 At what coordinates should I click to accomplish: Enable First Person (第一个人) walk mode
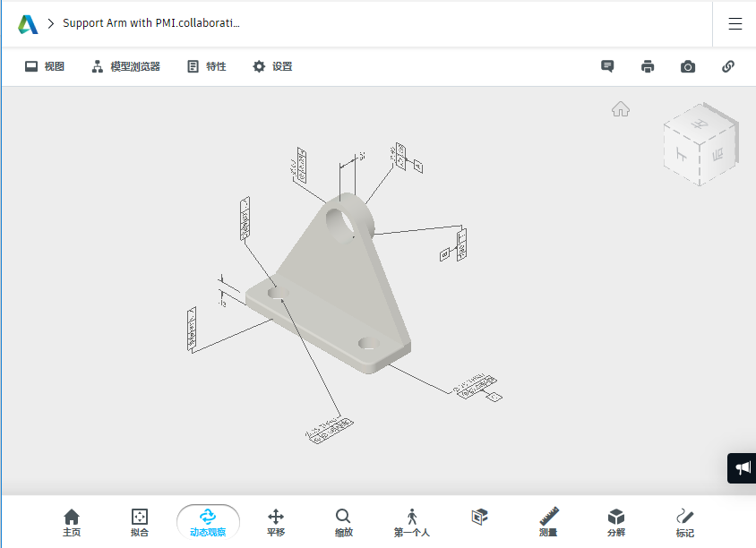pyautogui.click(x=412, y=522)
